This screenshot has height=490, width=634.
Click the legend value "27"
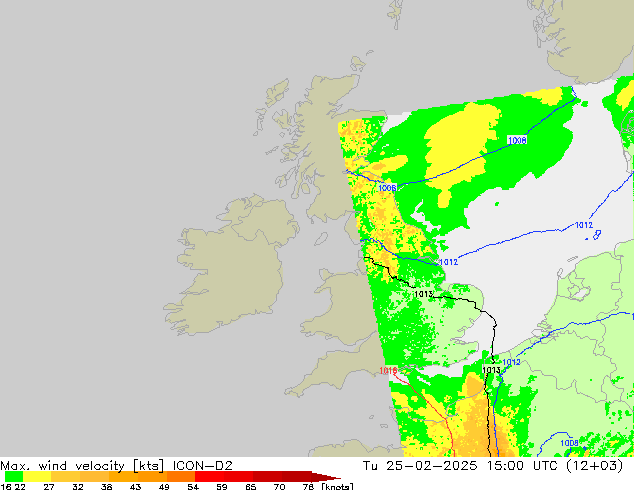coord(49,486)
